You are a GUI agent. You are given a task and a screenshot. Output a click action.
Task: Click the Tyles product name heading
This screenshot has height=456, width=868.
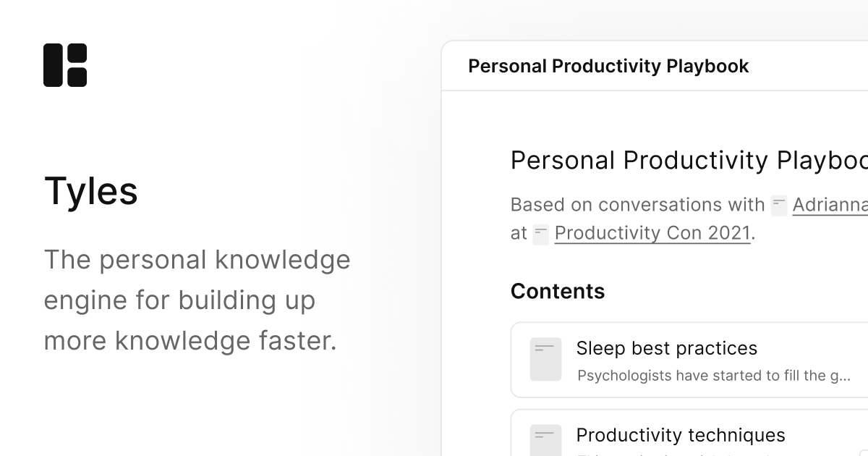(91, 192)
